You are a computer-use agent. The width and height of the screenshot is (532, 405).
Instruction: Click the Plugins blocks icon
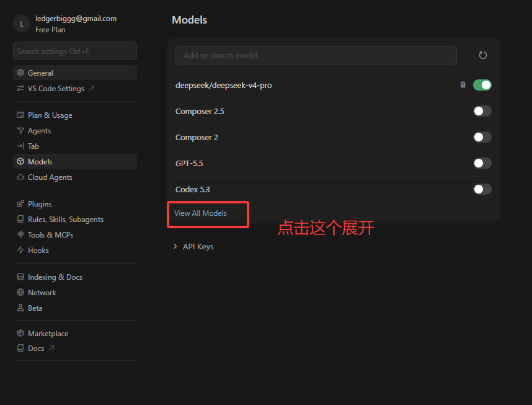tap(20, 203)
